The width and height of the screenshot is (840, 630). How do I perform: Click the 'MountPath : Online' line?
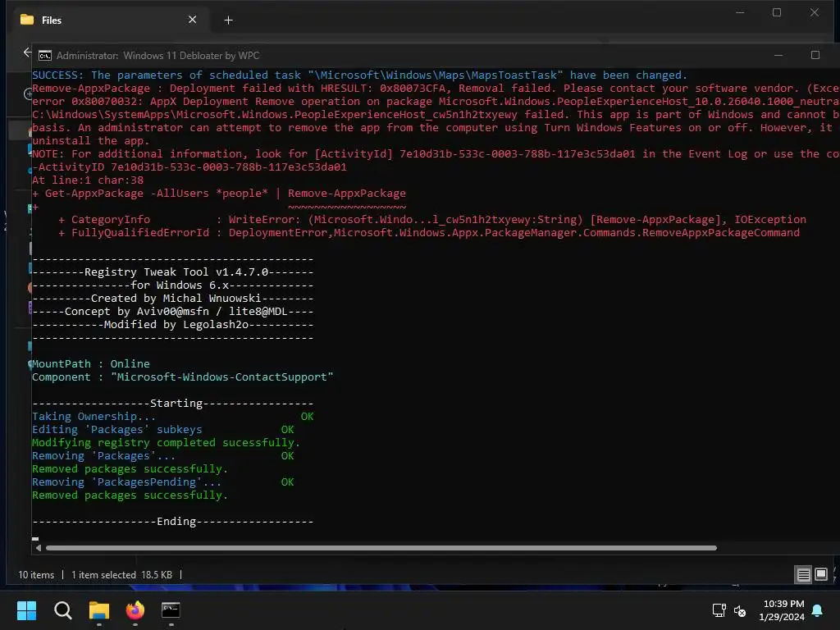point(90,363)
